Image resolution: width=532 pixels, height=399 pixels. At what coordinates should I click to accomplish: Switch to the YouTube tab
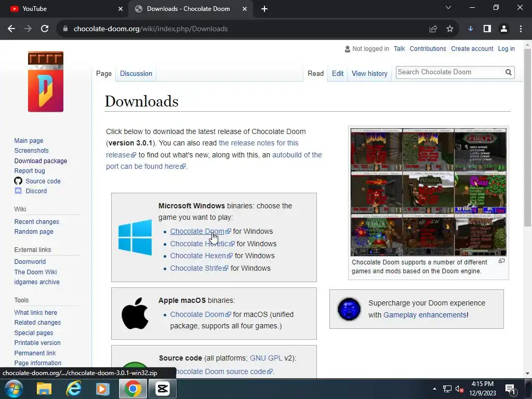(64, 9)
